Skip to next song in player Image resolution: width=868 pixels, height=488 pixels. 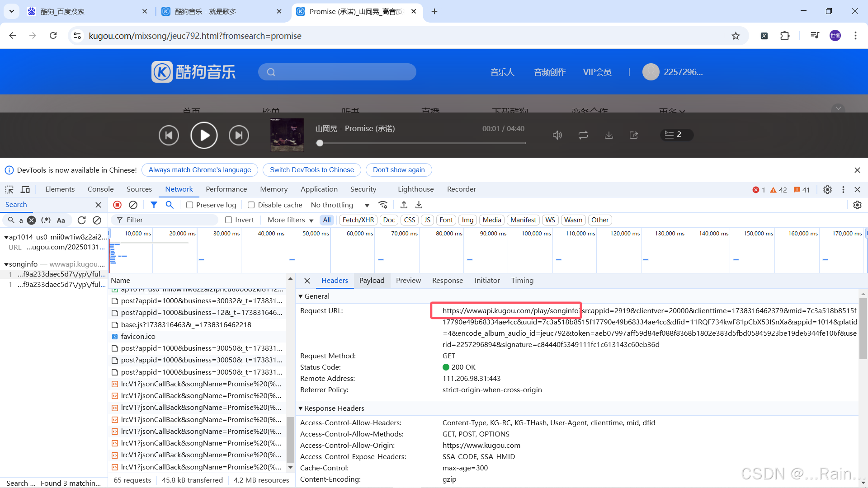click(x=239, y=135)
